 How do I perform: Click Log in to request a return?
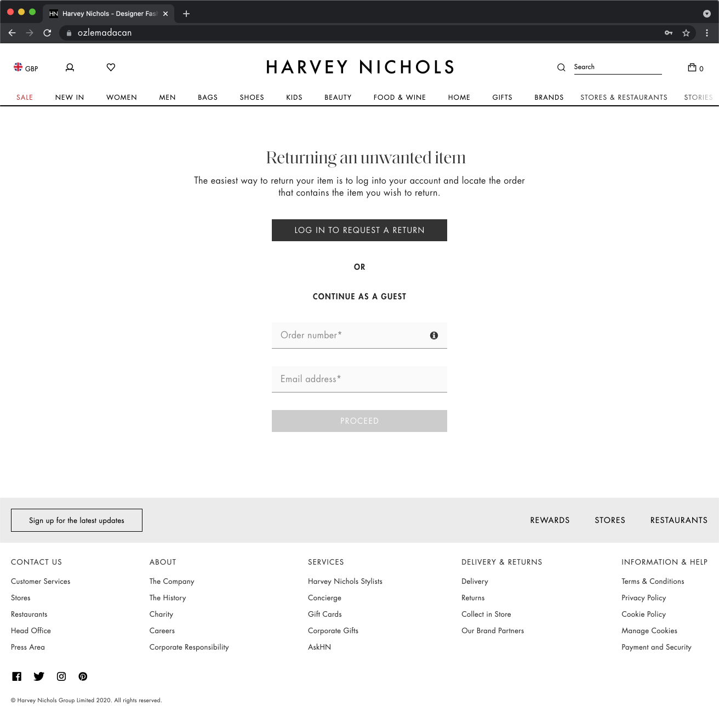[x=359, y=230]
